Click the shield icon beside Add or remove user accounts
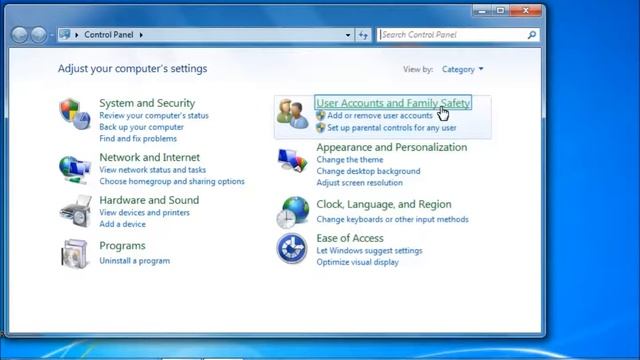The width and height of the screenshot is (640, 360). (x=320, y=116)
